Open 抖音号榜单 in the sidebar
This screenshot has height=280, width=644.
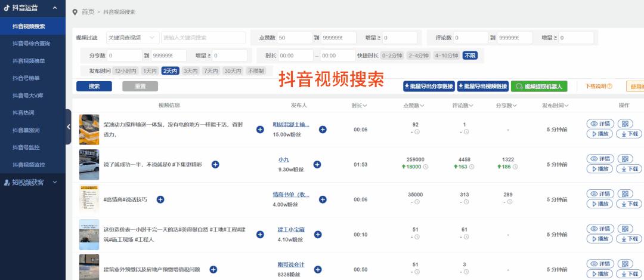click(x=26, y=78)
